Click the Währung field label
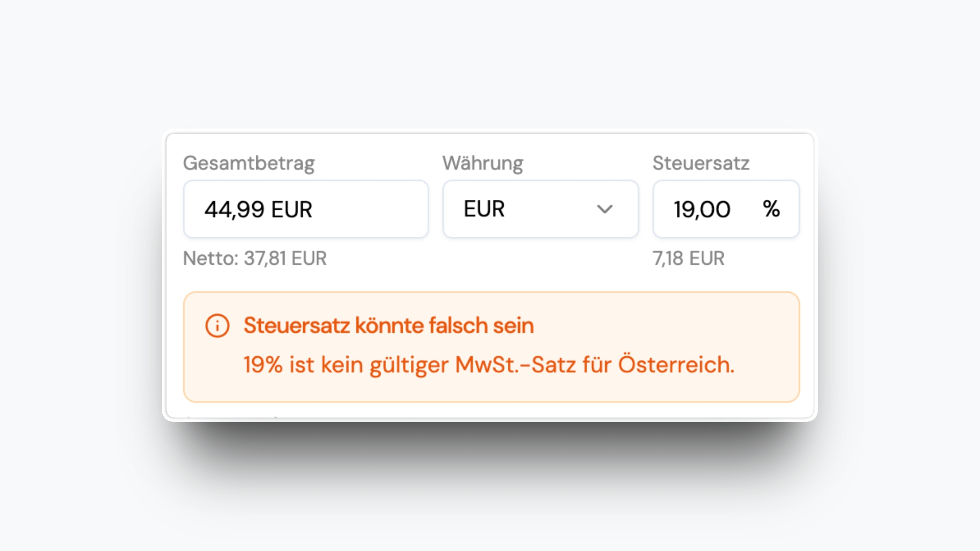This screenshot has width=980, height=551. (x=482, y=163)
